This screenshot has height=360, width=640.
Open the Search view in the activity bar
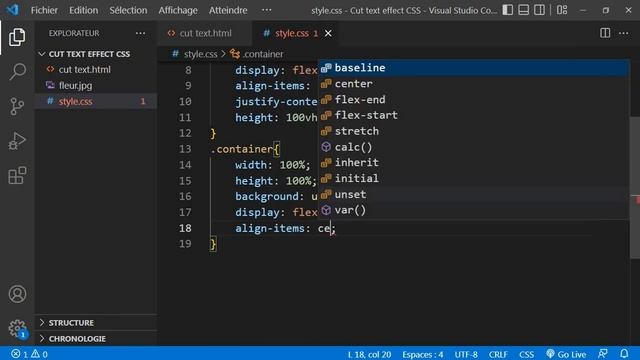tap(17, 71)
